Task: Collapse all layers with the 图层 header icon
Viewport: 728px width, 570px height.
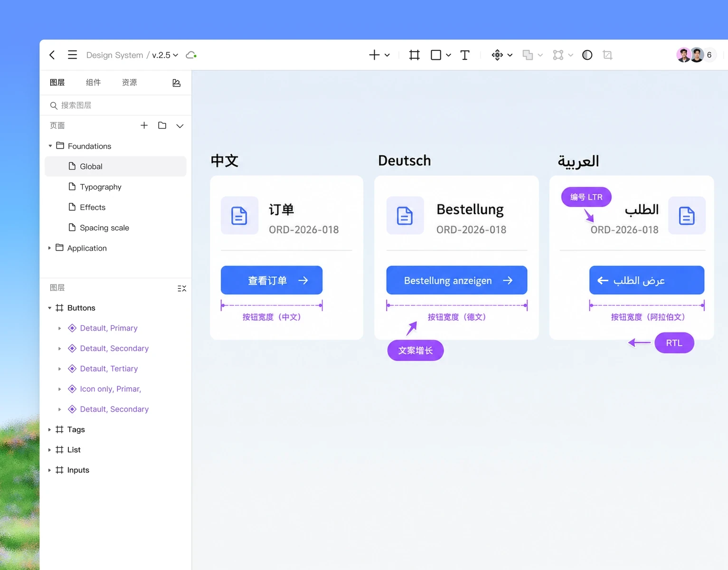Action: pyautogui.click(x=182, y=288)
